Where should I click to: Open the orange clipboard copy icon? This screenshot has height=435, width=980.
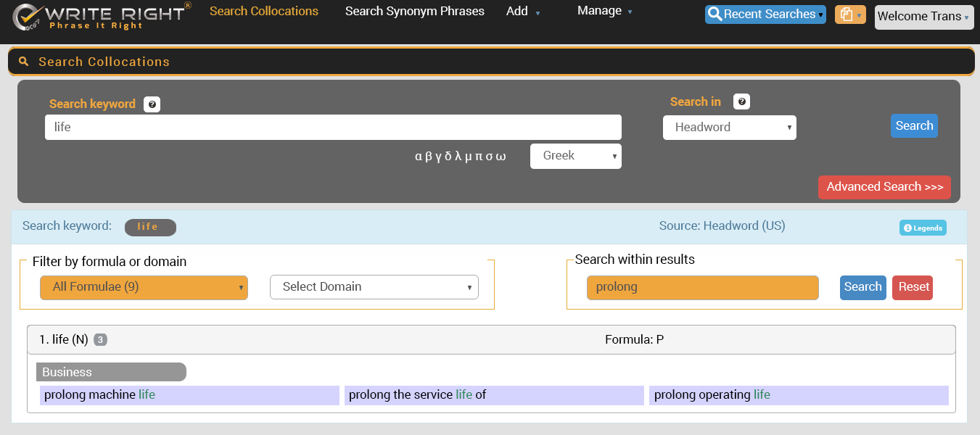tap(850, 15)
